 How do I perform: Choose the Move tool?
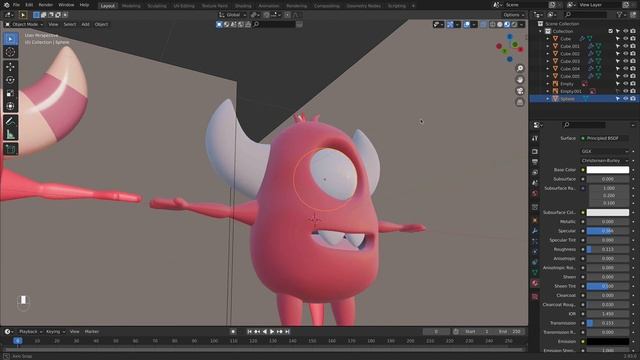[x=11, y=67]
